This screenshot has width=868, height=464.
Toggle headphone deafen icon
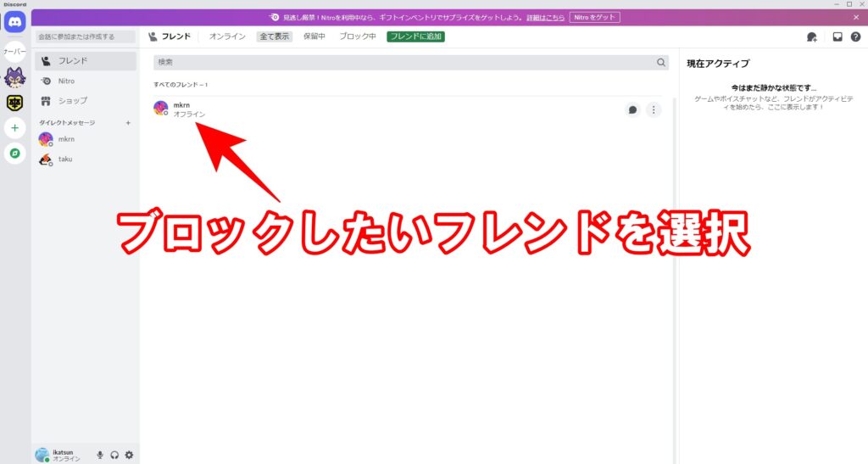pos(114,455)
